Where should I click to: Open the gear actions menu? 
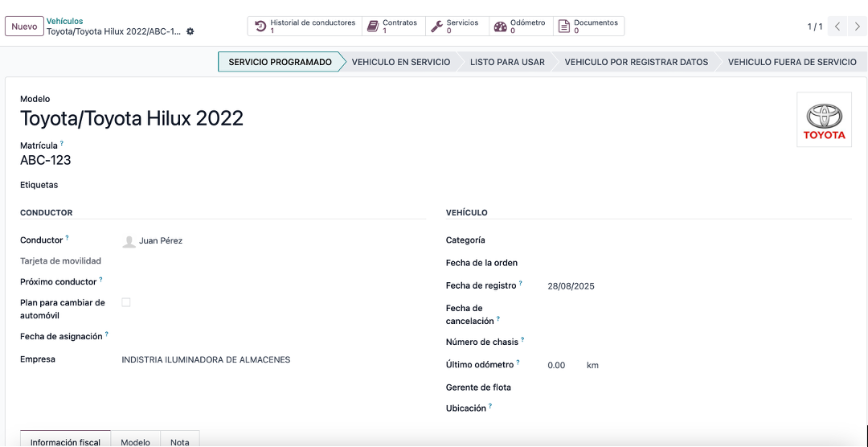click(x=190, y=31)
